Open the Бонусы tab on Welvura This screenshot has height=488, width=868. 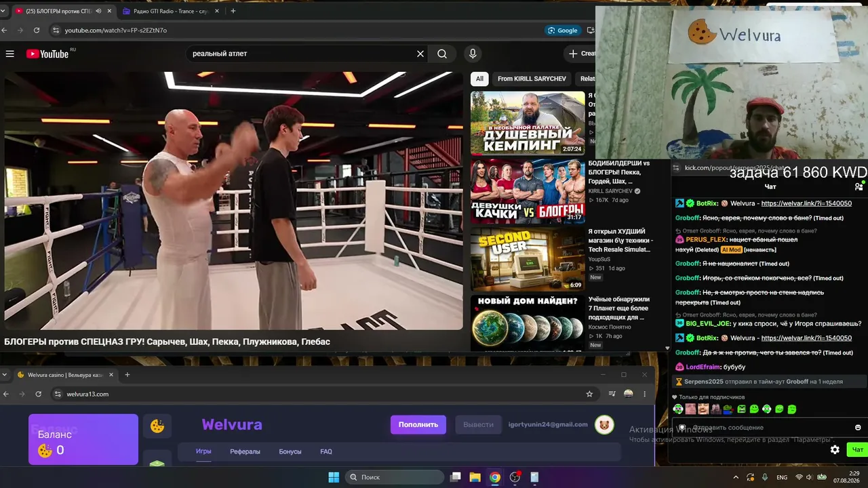coord(290,451)
